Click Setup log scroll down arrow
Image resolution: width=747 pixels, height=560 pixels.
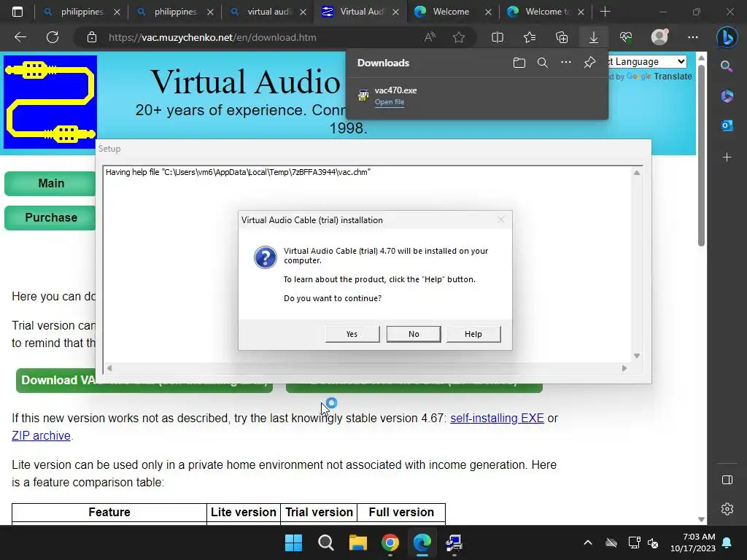click(636, 356)
